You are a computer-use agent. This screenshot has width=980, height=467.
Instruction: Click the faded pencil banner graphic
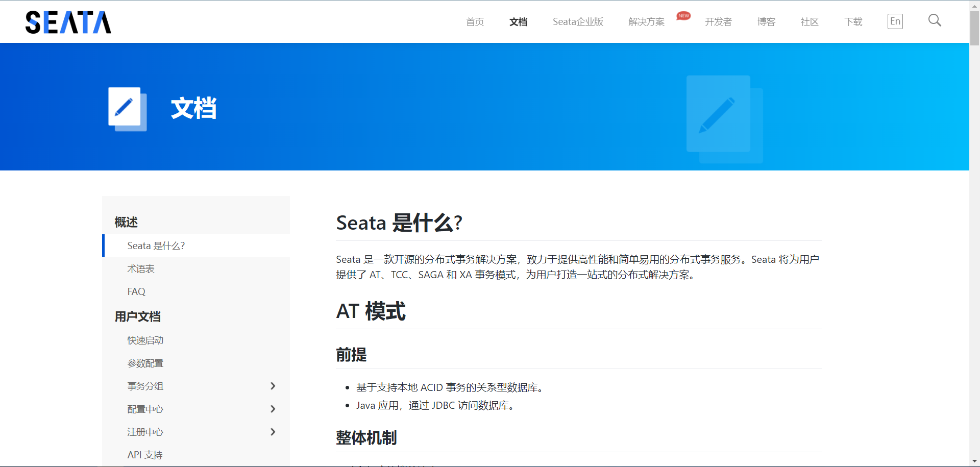[x=724, y=118]
